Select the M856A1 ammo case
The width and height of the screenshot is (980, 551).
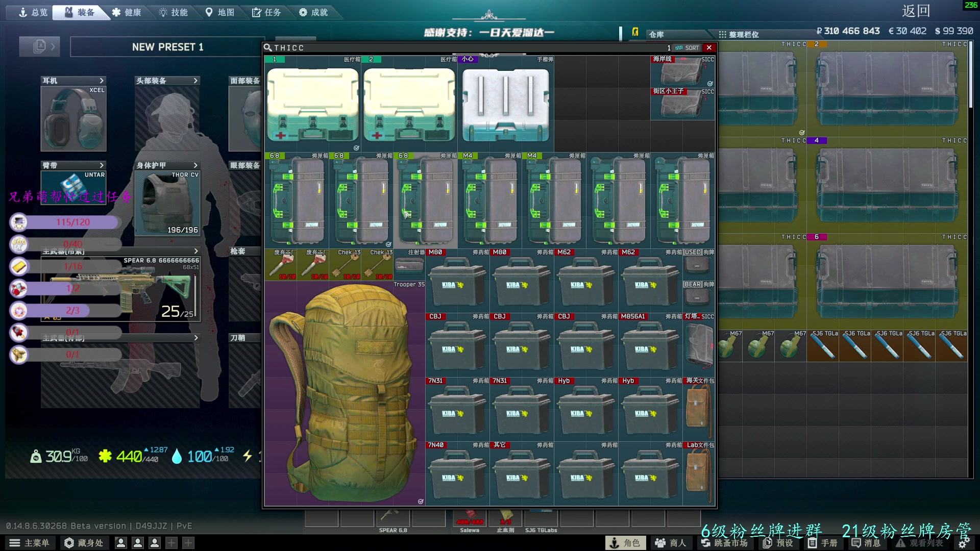point(650,345)
